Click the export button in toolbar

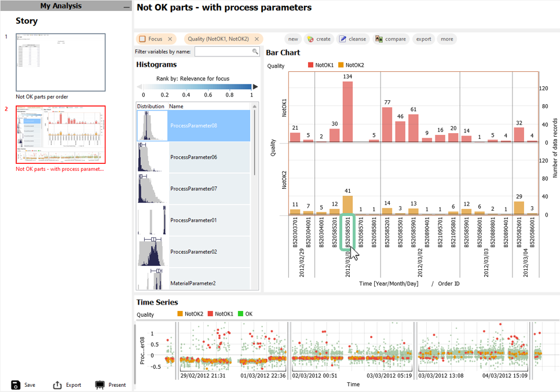(423, 39)
